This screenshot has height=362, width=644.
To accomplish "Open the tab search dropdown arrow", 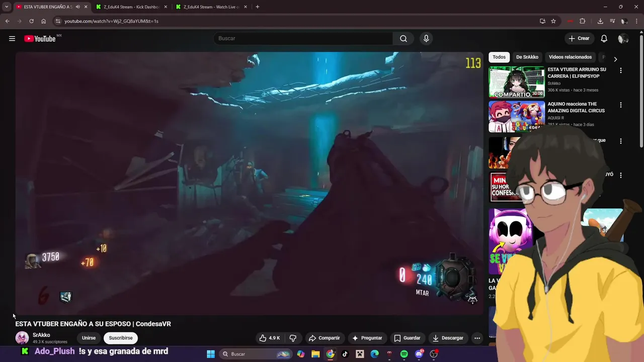I will click(x=7, y=7).
